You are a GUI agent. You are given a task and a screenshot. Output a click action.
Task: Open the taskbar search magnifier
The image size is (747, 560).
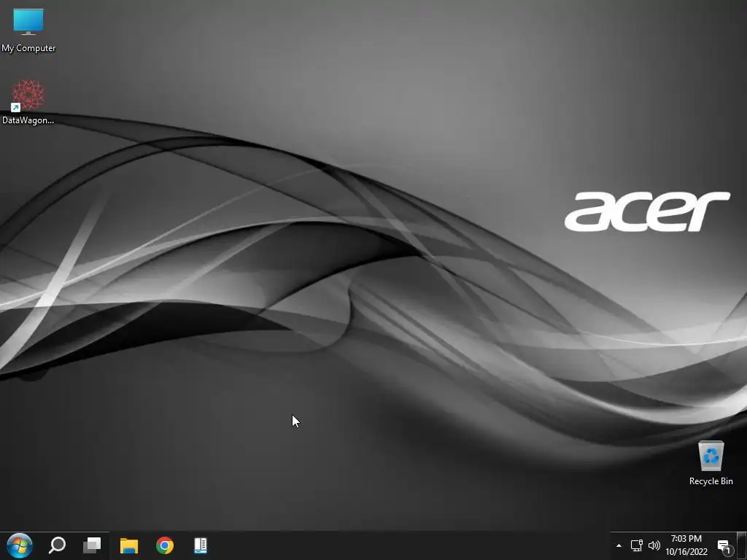(57, 545)
